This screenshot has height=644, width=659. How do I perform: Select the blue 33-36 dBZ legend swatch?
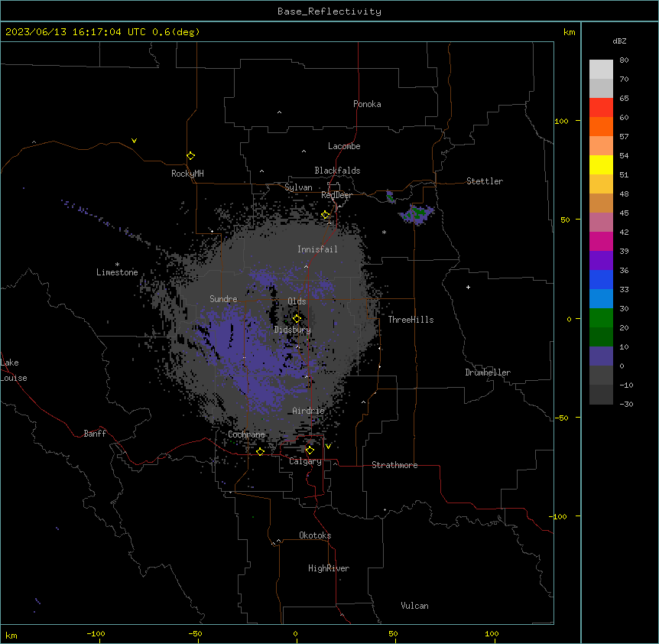tap(601, 279)
